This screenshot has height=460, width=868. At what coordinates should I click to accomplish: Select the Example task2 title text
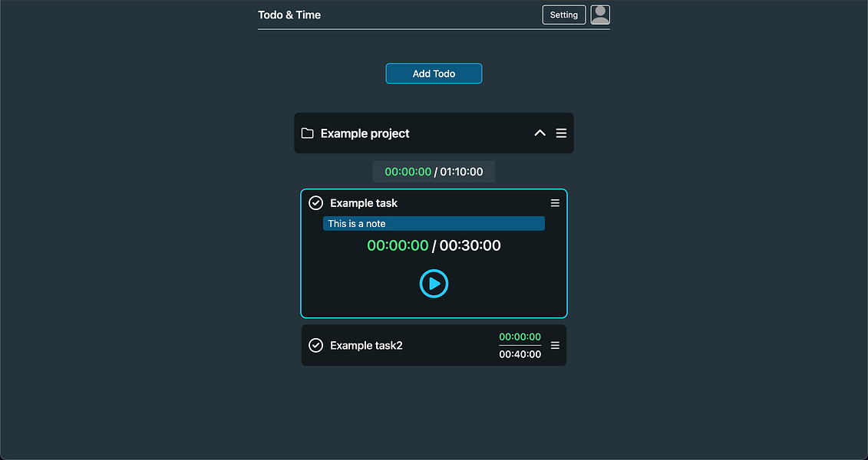367,346
